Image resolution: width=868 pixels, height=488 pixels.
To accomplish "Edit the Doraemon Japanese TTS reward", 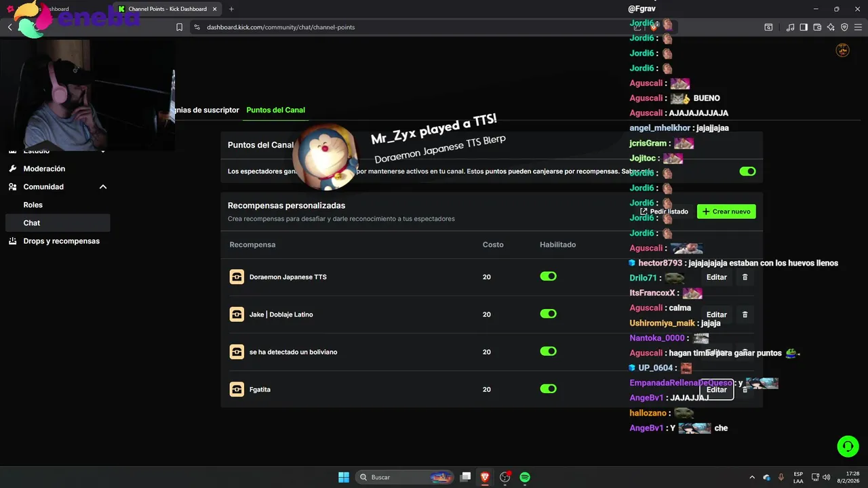I will point(716,277).
